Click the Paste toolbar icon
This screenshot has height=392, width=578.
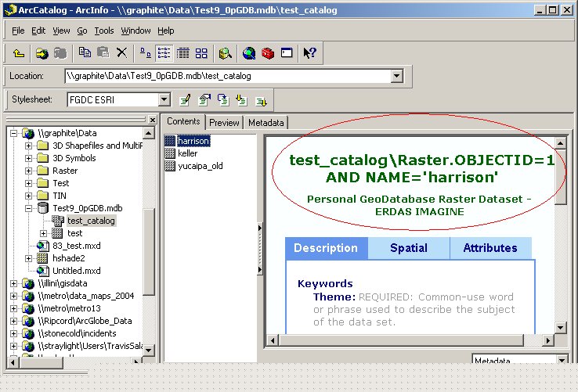click(x=103, y=52)
